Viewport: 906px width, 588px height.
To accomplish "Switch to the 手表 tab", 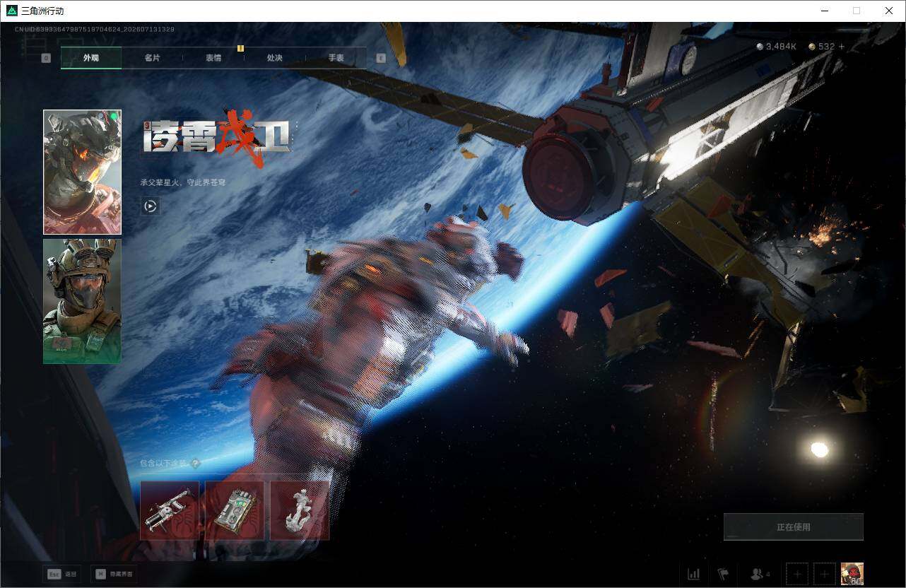I will click(x=336, y=58).
